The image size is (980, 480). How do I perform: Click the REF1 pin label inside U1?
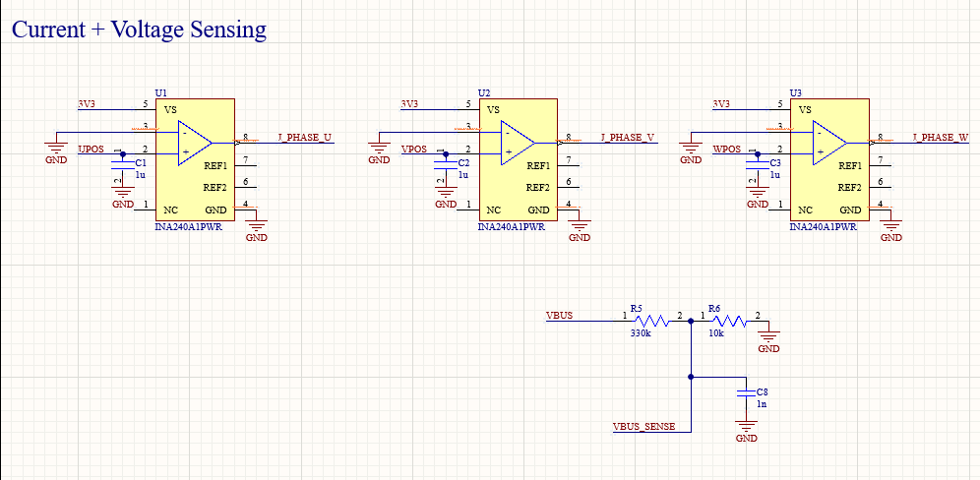coord(215,166)
